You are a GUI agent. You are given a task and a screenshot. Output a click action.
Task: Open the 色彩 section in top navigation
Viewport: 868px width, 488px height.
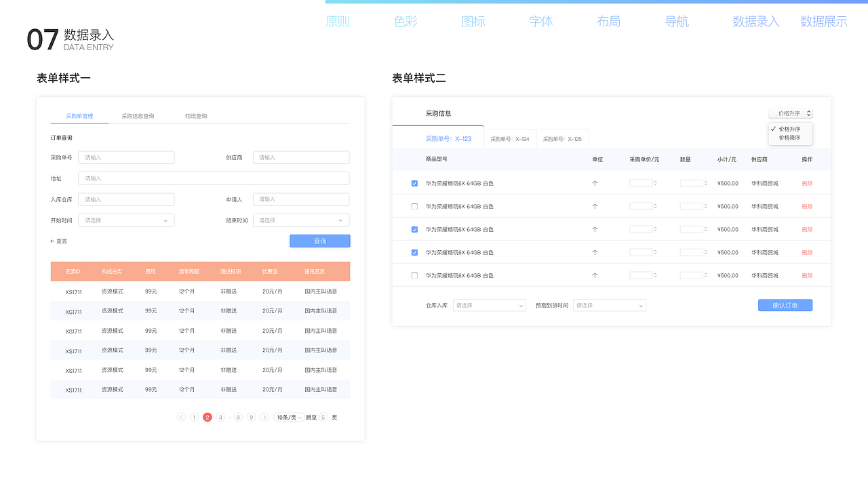tap(406, 22)
